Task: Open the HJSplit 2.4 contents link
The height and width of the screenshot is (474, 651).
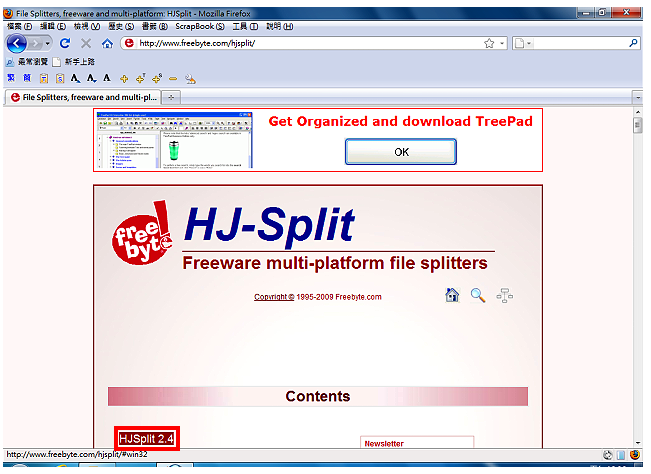Action: point(146,439)
